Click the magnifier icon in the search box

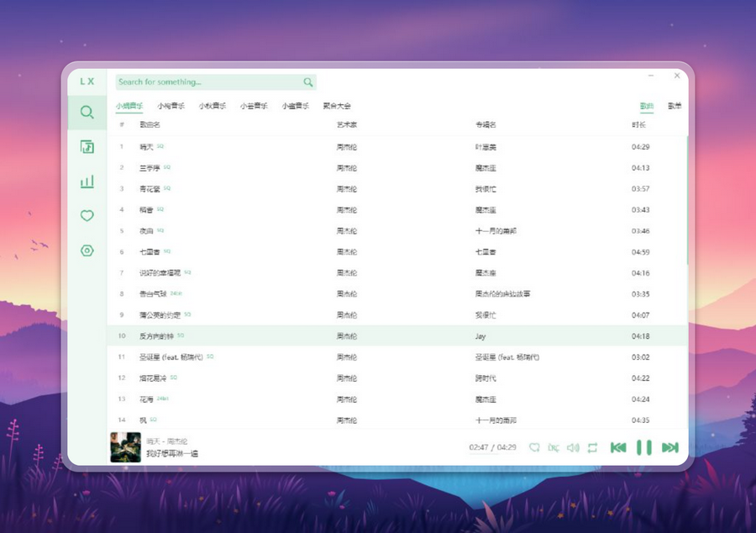tap(308, 82)
